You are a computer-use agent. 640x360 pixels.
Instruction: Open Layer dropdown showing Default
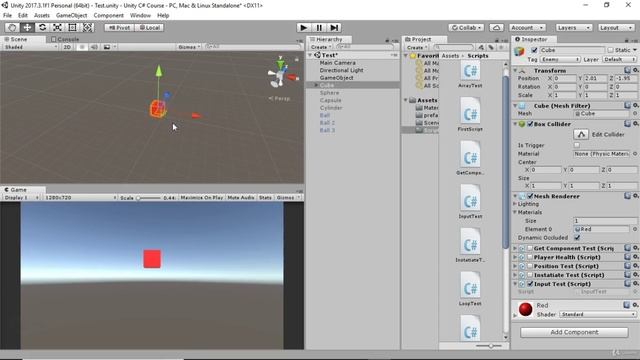click(619, 60)
